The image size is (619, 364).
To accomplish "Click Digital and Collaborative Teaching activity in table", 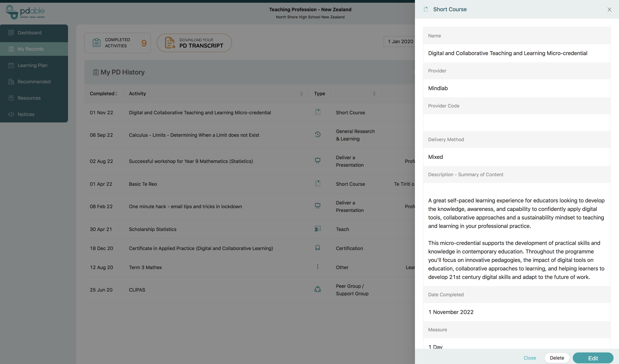I will click(x=200, y=112).
